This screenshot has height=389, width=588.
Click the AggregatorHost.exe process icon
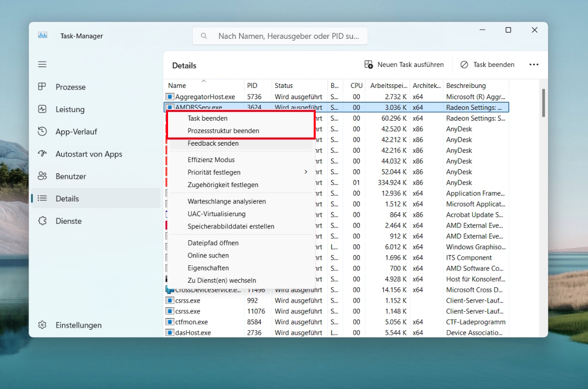[170, 97]
